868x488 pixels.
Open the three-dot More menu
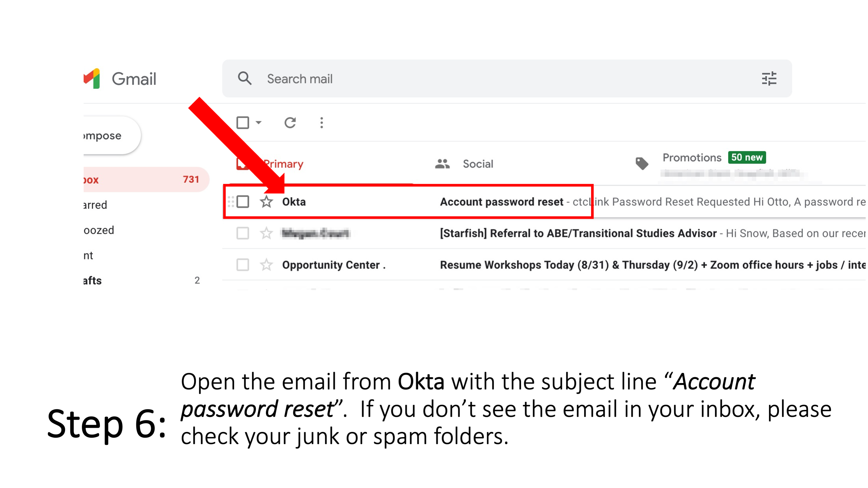click(x=322, y=123)
